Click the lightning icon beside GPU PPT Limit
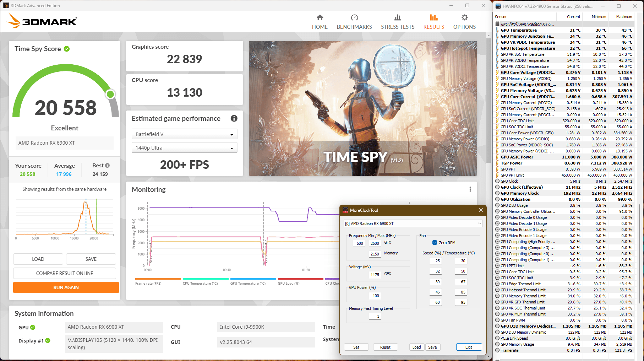 [497, 175]
